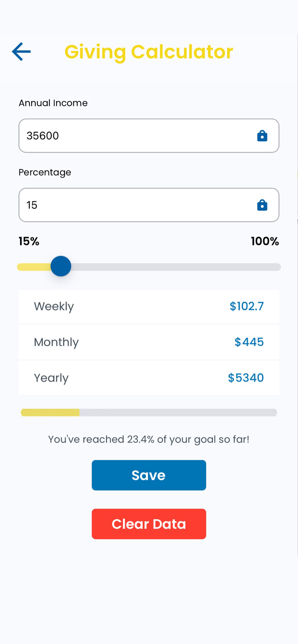The width and height of the screenshot is (298, 644).
Task: Click the 15% current value label
Action: [x=29, y=241]
